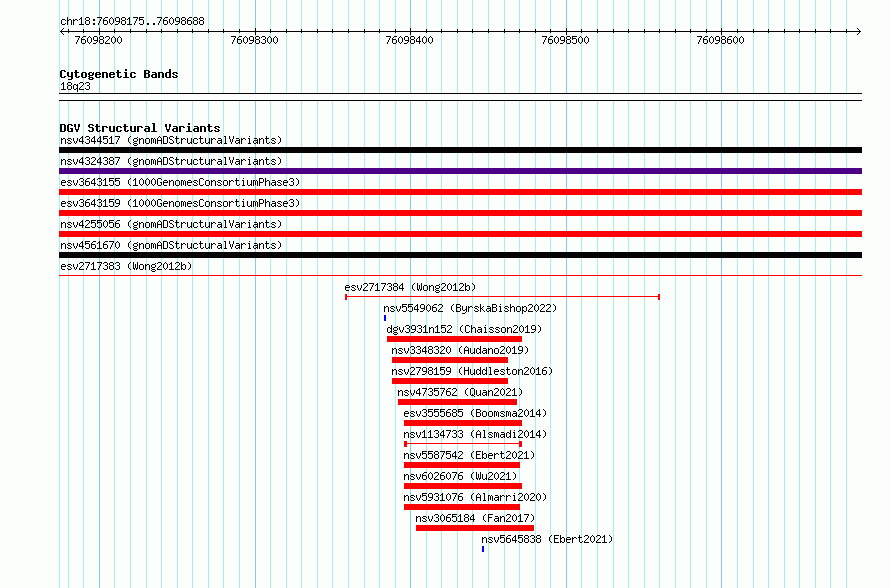Click the esv3643155 1000Genomes variant label

tap(180, 182)
